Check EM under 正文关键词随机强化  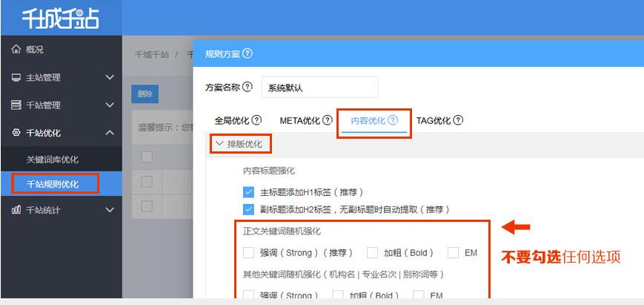(453, 252)
